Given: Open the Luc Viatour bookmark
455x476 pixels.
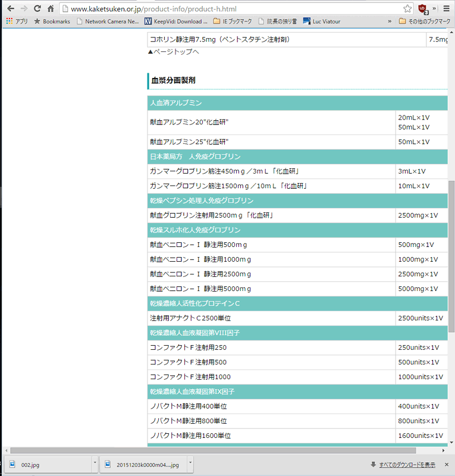Looking at the screenshot, I should pyautogui.click(x=322, y=21).
